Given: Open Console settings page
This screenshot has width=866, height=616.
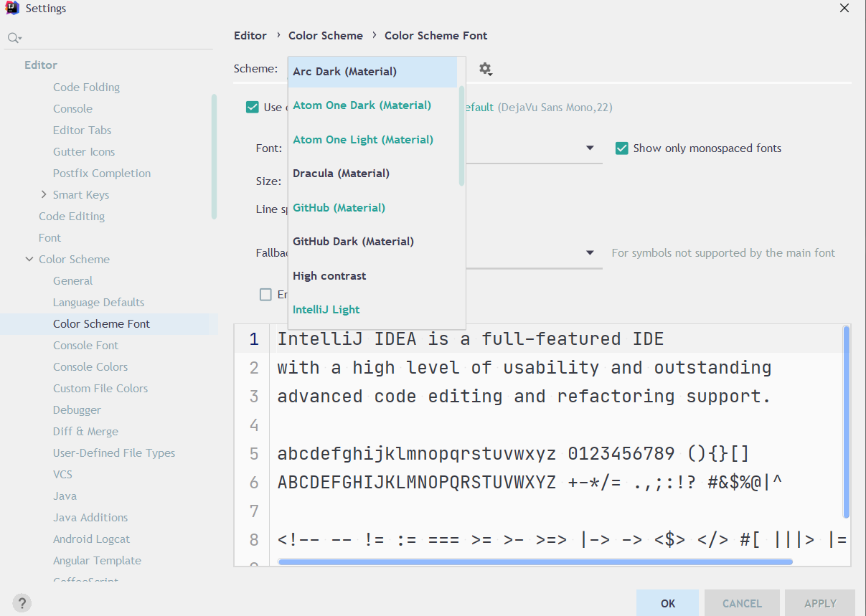Looking at the screenshot, I should point(72,109).
